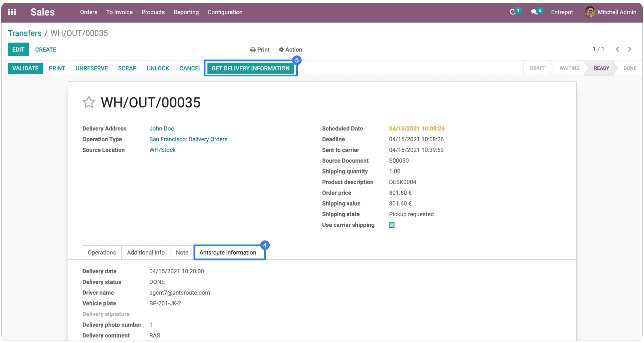Click Vehicle plate value BP-201-JK-2

(165, 303)
